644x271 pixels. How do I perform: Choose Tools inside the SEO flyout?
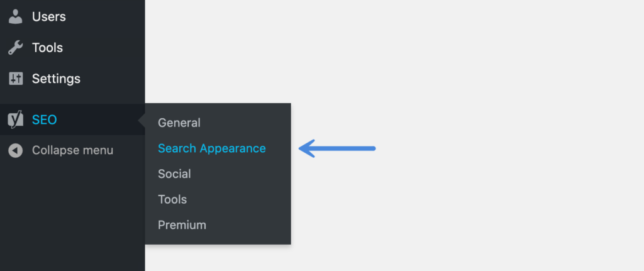pyautogui.click(x=172, y=199)
